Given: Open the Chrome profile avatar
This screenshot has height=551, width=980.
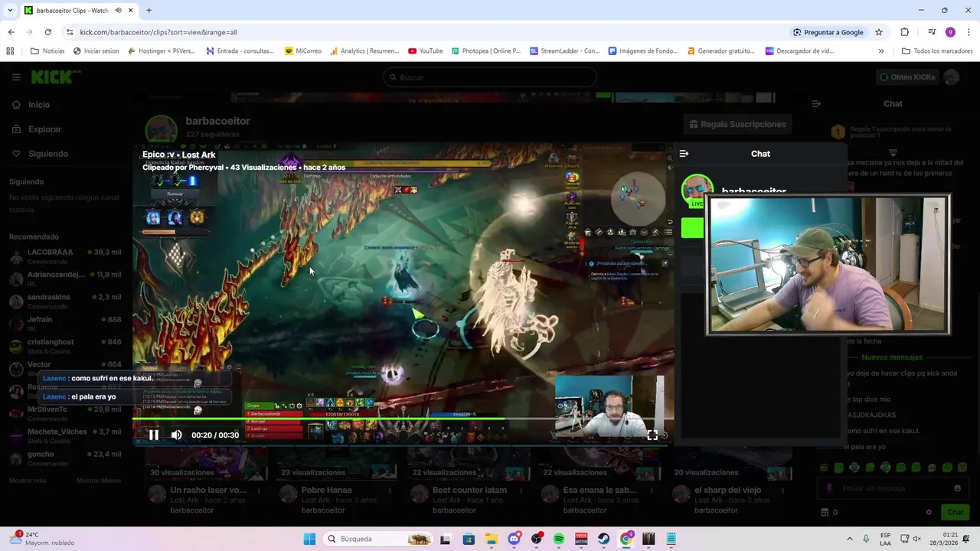Looking at the screenshot, I should point(950,32).
